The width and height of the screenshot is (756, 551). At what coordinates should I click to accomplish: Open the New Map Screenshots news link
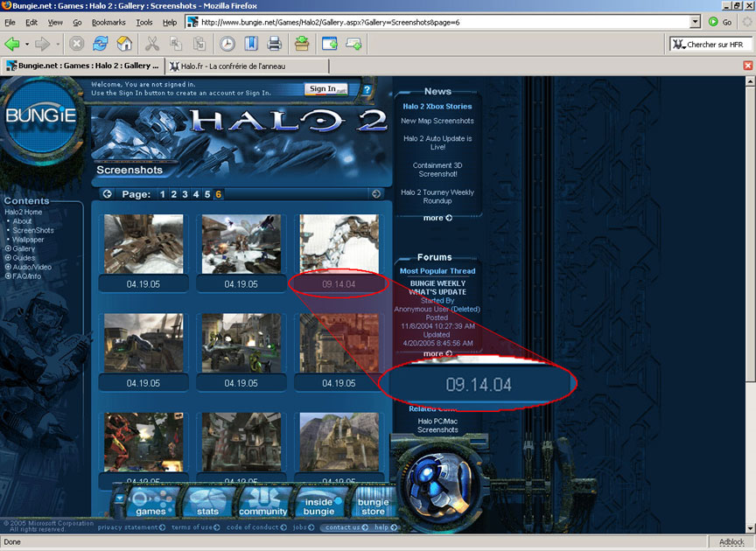[x=437, y=121]
